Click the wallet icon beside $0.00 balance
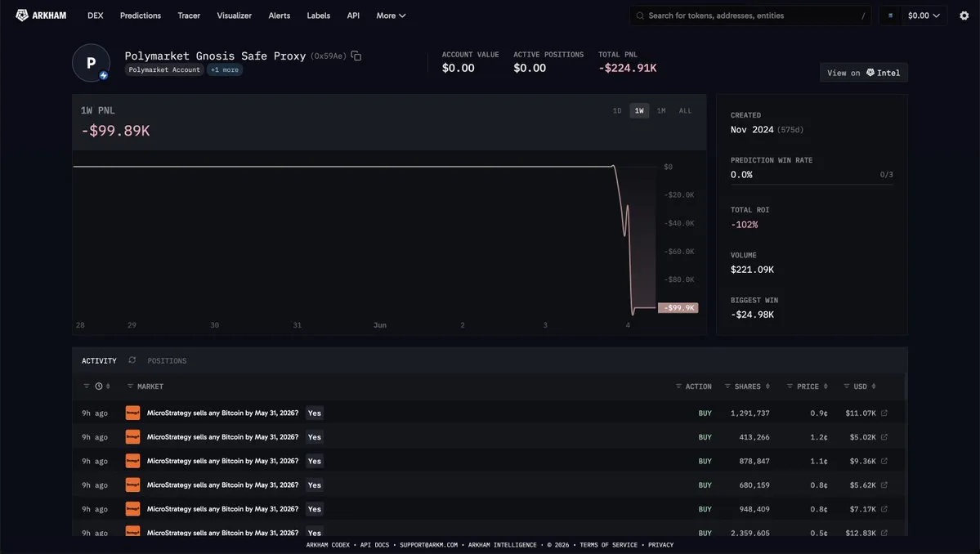 click(890, 16)
